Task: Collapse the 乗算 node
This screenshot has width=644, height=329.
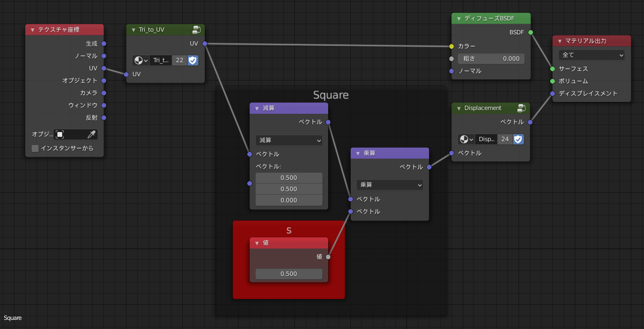Action: click(358, 153)
